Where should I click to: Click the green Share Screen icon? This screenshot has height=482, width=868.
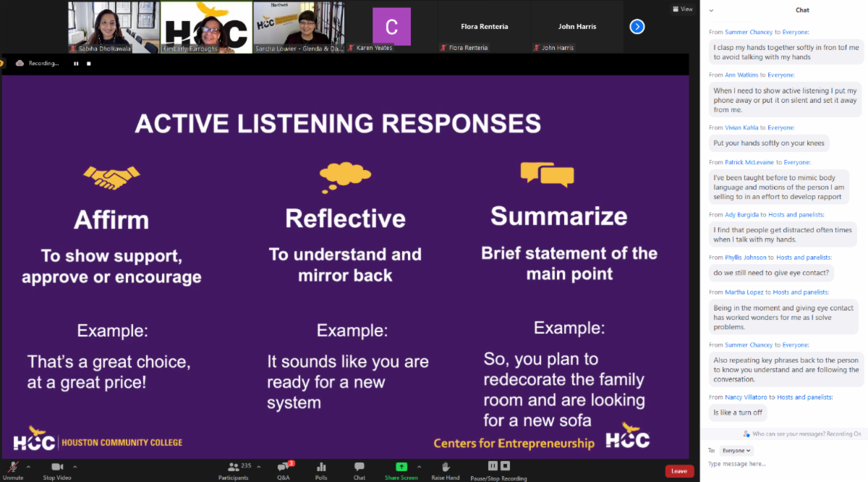pyautogui.click(x=401, y=468)
